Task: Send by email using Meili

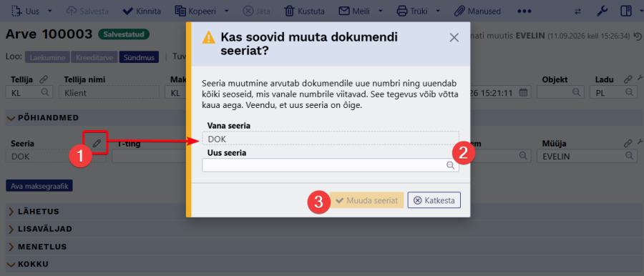Action: (355, 11)
